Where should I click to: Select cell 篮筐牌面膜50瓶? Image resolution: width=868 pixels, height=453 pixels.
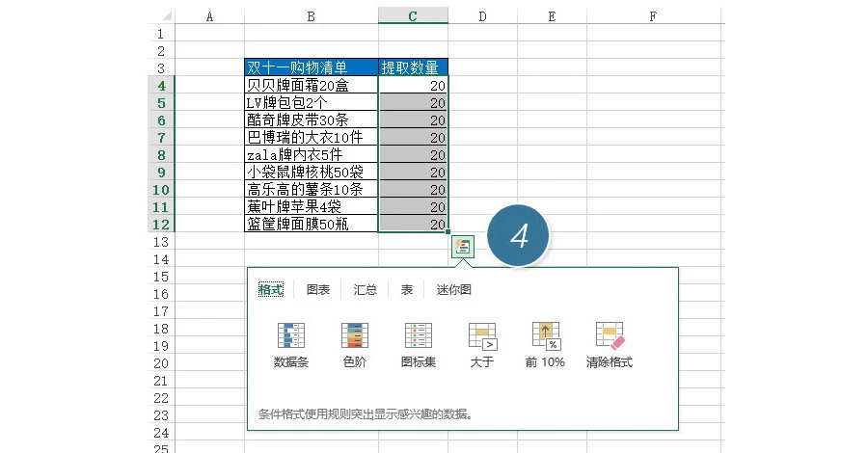coord(312,224)
